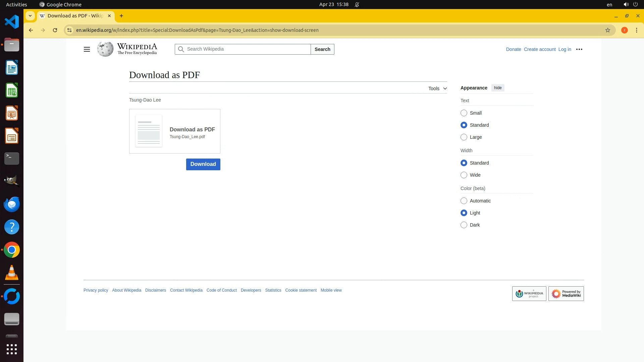Screen dimensions: 644x362
Task: View site information icon in address bar
Action: (69, 30)
